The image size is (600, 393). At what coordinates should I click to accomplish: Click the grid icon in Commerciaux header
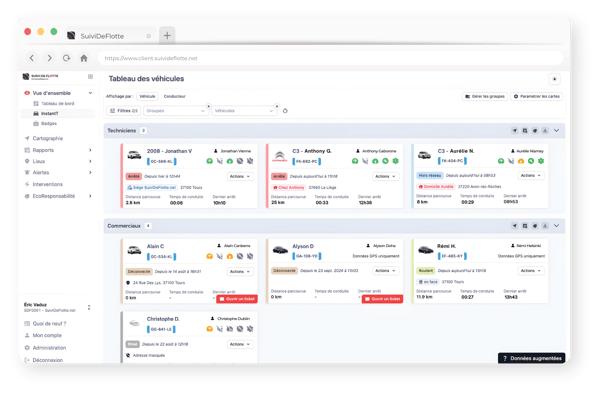coord(525,226)
